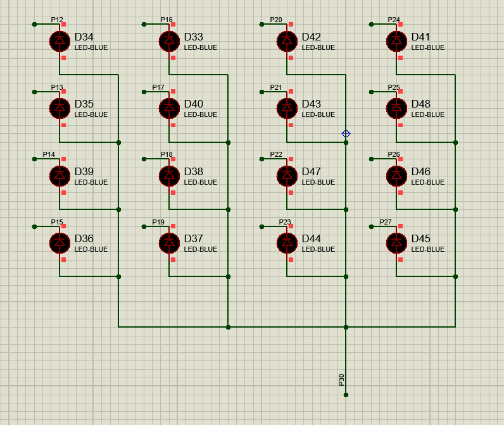This screenshot has width=504, height=425.
Task: Click the D39 reference text
Action: coord(84,172)
